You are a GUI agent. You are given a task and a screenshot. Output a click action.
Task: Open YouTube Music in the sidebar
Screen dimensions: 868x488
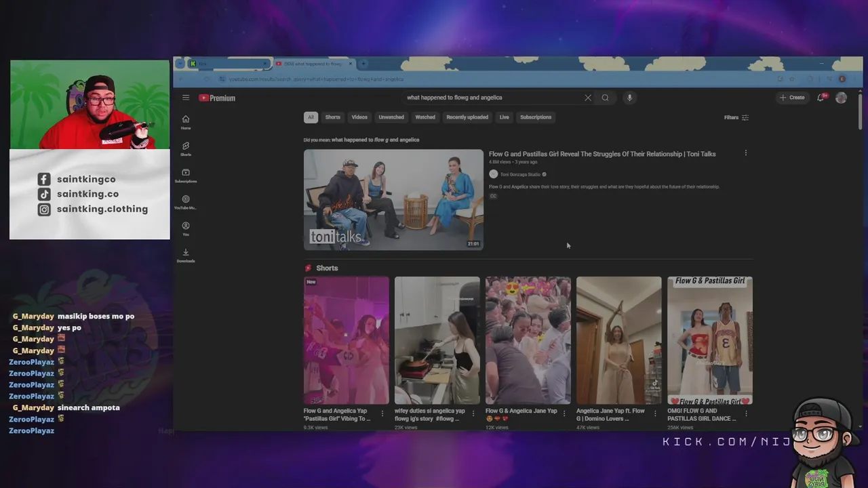[186, 202]
